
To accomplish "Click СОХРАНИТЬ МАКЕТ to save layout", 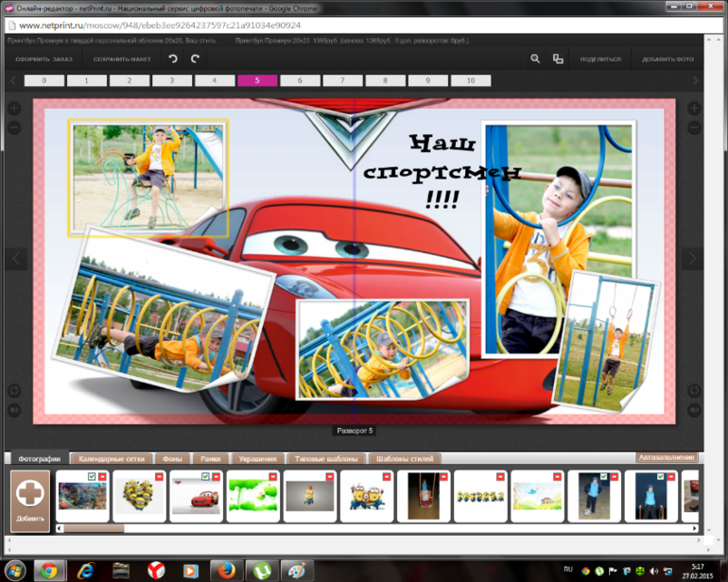I will (122, 59).
